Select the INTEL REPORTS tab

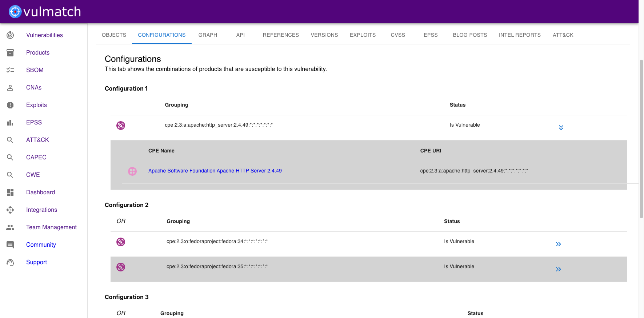tap(519, 35)
